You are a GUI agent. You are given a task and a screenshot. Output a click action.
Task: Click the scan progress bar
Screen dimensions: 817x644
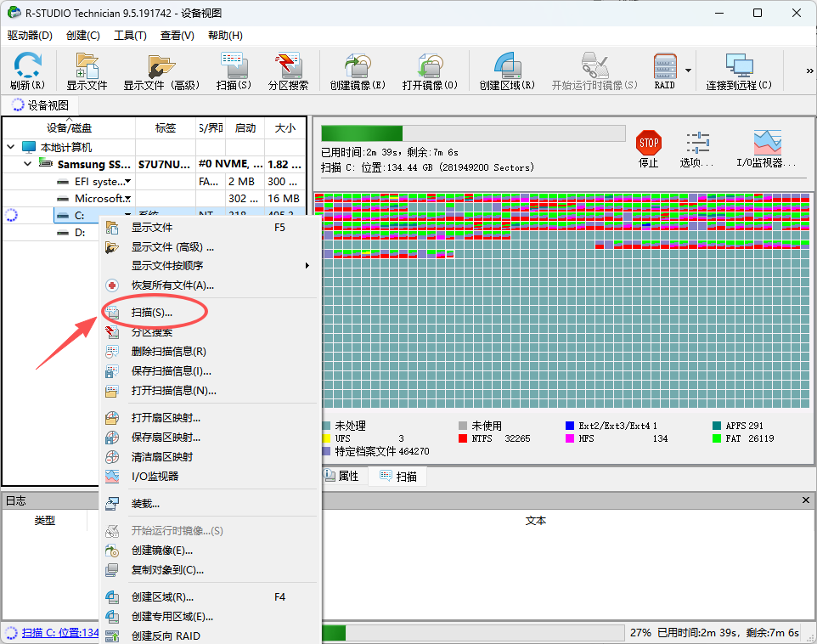[471, 133]
